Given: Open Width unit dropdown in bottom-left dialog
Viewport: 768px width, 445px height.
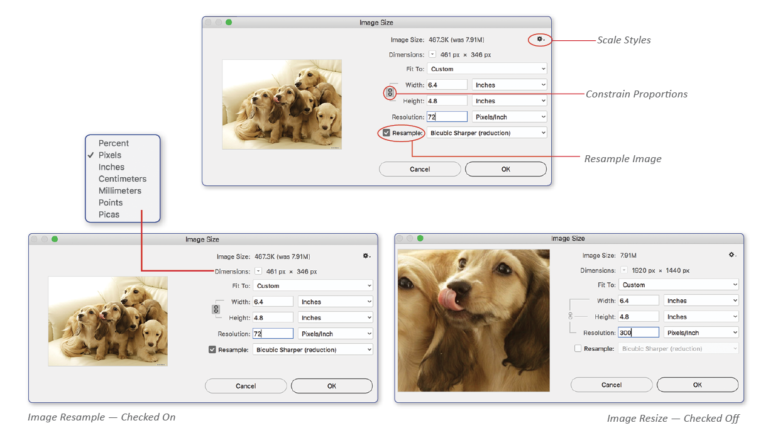Looking at the screenshot, I should 336,302.
